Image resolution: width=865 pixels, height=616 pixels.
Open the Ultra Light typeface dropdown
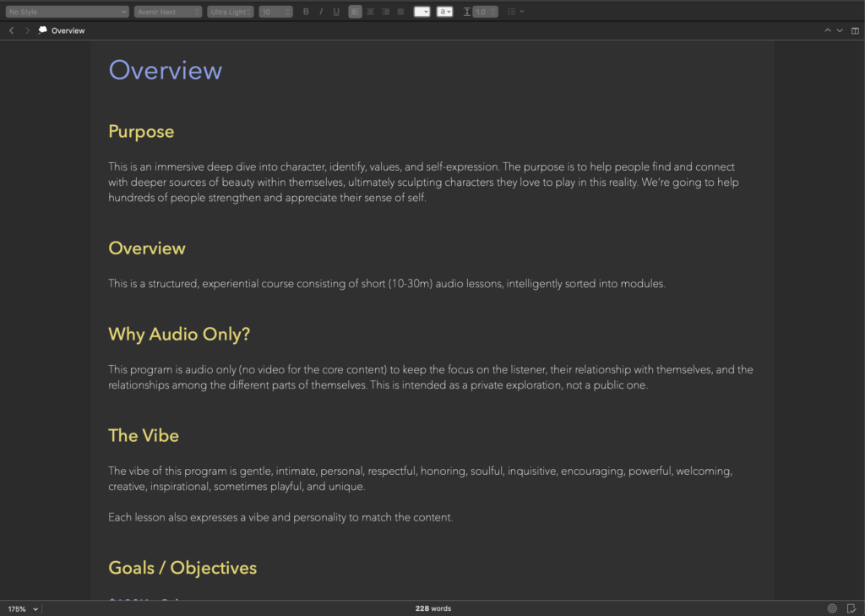coord(231,12)
